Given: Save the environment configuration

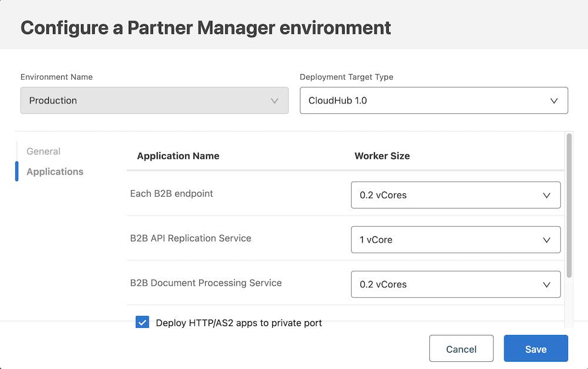Looking at the screenshot, I should [536, 348].
